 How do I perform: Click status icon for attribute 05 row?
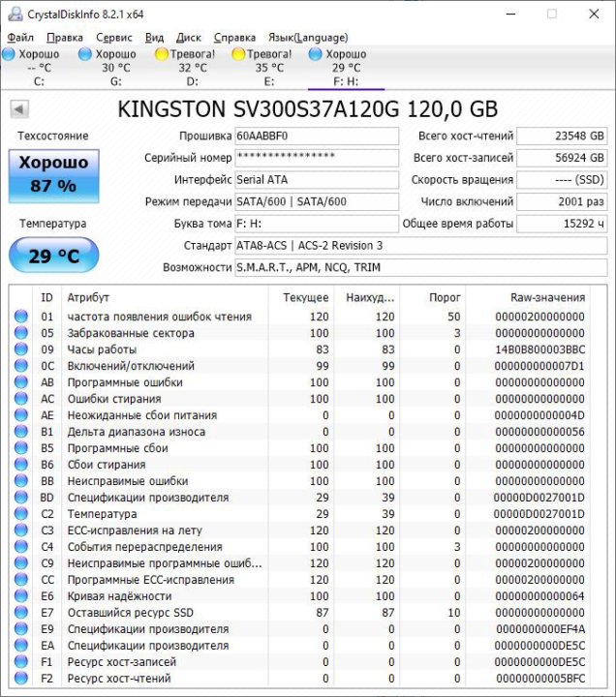(21, 333)
